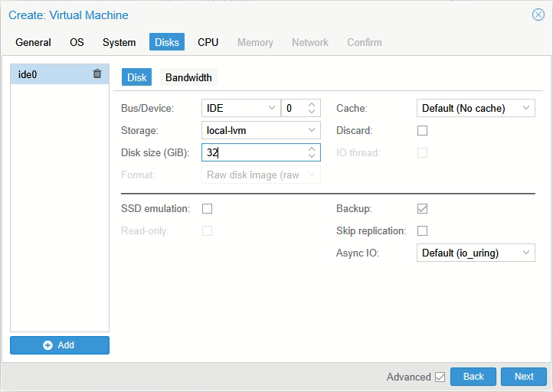
Task: Uncheck the Advanced checkbox
Action: tap(440, 377)
